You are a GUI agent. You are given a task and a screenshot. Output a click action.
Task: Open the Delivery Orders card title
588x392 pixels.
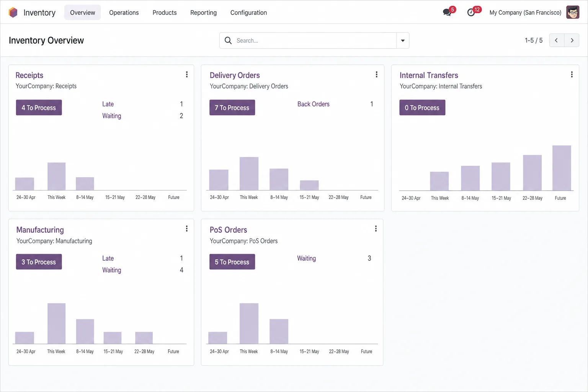[x=235, y=75]
